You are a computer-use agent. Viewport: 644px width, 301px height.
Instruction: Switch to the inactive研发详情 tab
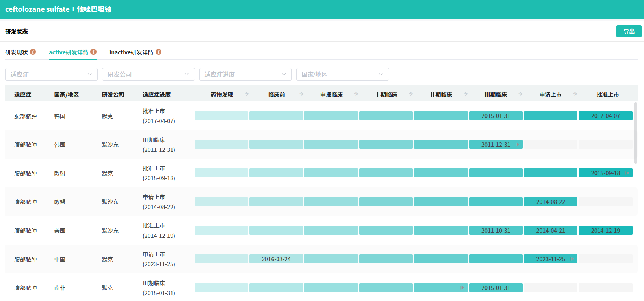(x=131, y=52)
